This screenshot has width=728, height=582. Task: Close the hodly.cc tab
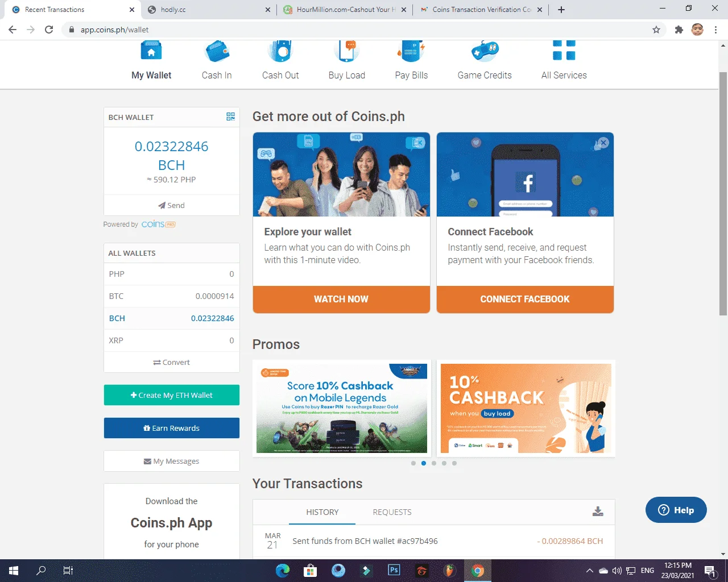coord(268,10)
